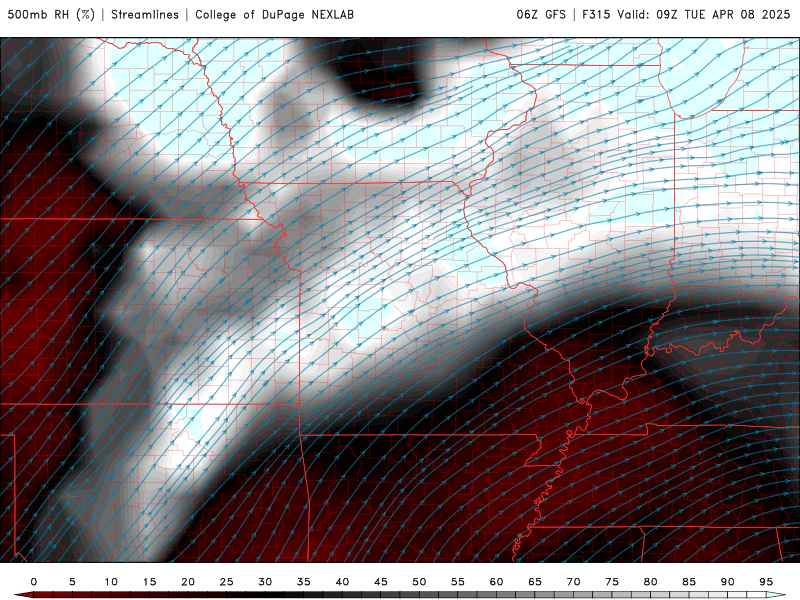Pick the "70" color bar label
The width and height of the screenshot is (800, 600).
point(573,582)
